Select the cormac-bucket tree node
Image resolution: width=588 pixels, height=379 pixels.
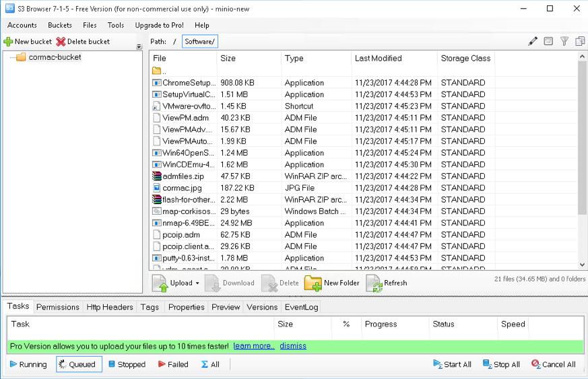point(55,57)
